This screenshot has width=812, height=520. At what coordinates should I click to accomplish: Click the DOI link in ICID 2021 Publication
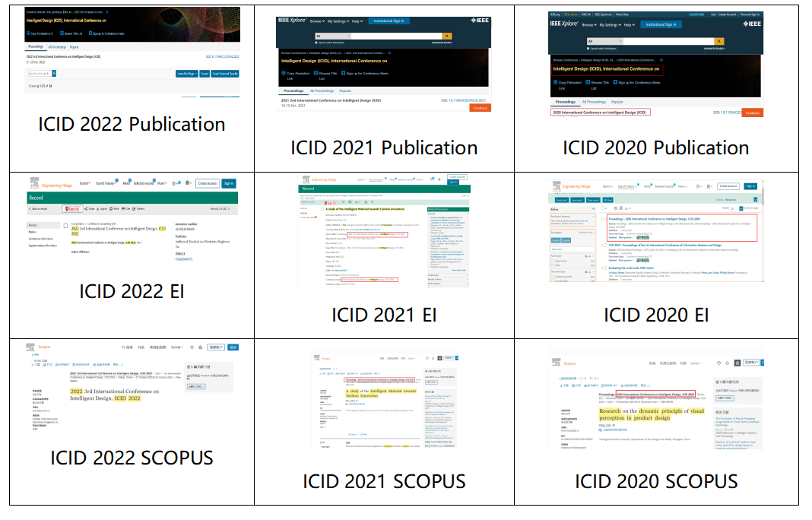pos(467,100)
